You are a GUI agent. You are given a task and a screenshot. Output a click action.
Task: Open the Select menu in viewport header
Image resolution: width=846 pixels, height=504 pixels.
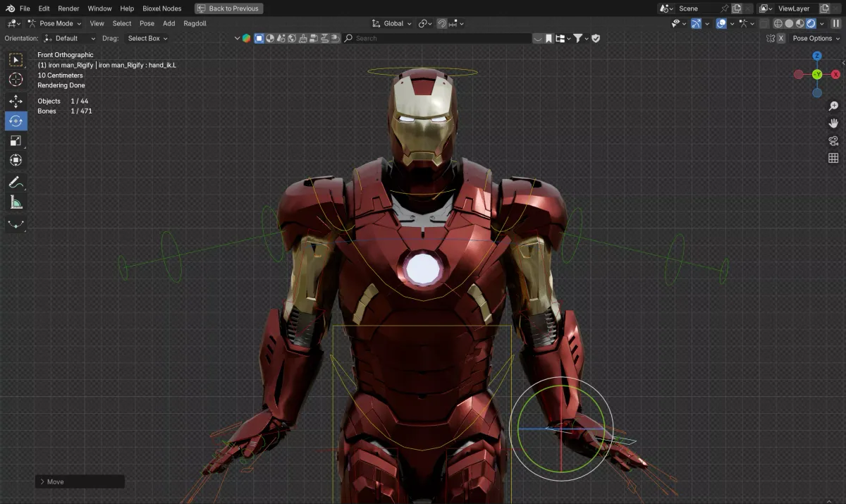pyautogui.click(x=122, y=23)
